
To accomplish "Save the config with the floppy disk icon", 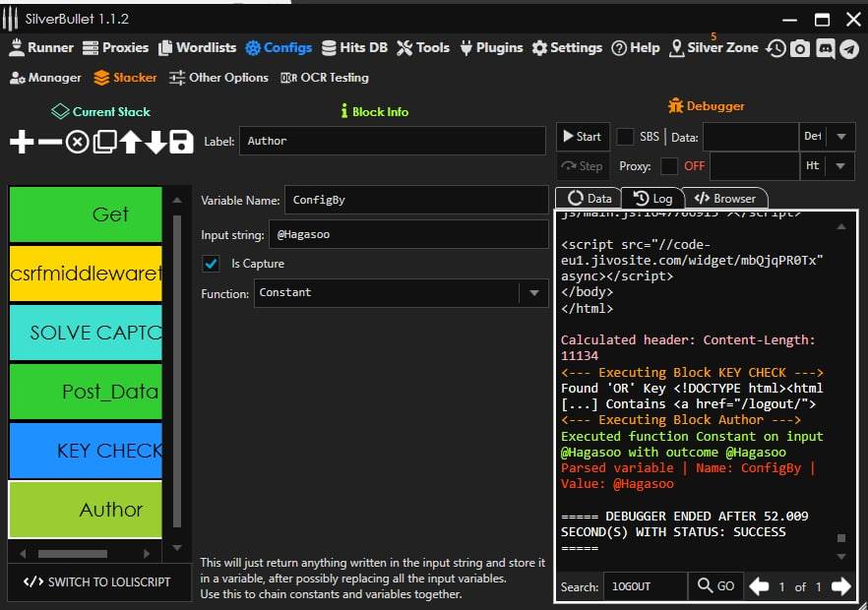I will tap(181, 143).
